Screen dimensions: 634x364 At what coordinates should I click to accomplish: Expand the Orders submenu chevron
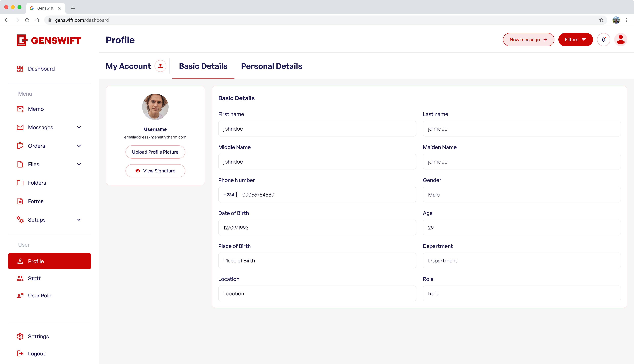pos(79,146)
